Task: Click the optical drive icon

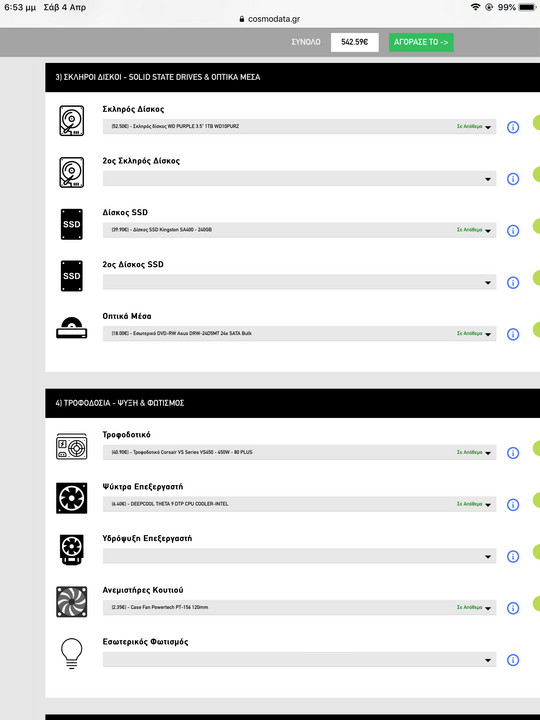Action: point(72,328)
